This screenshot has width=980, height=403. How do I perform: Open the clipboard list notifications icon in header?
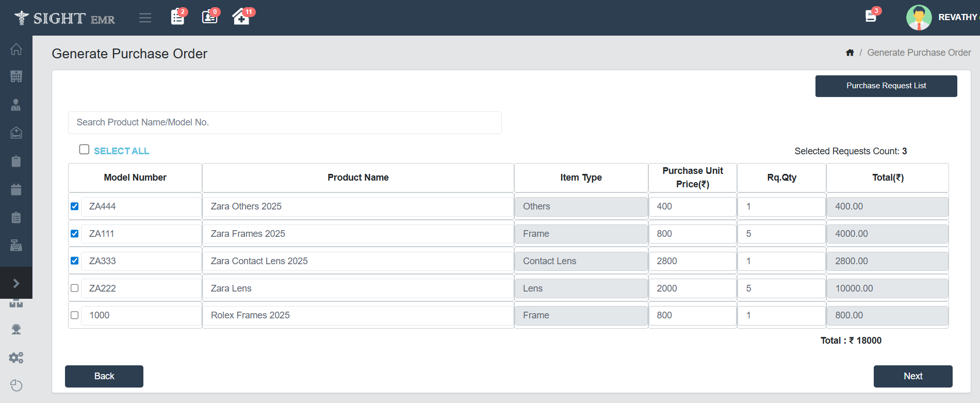tap(178, 17)
